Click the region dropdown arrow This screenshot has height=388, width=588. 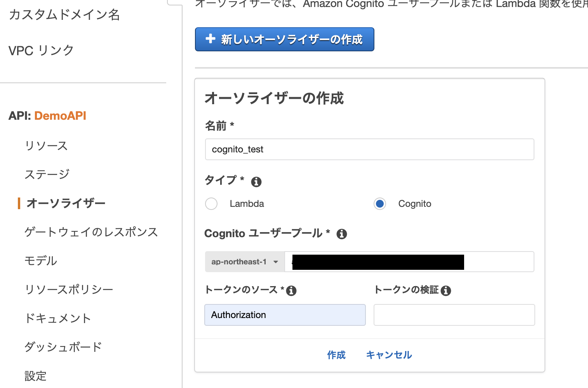276,262
